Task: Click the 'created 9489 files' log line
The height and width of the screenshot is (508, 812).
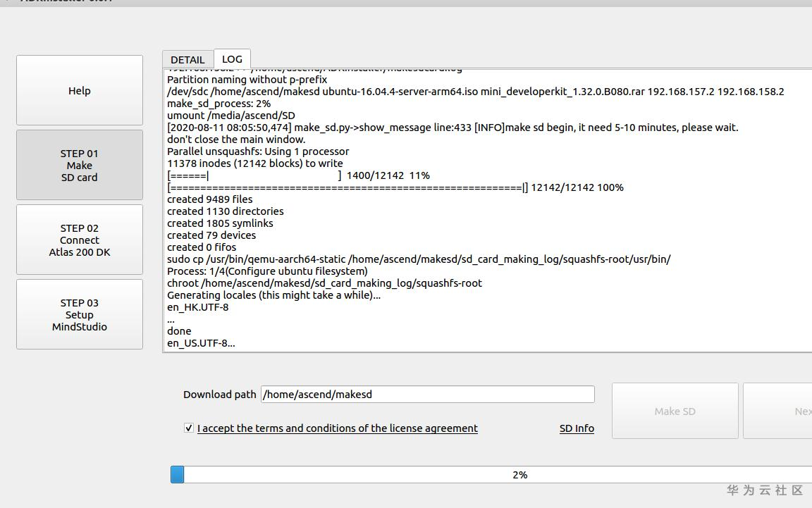Action: pos(210,199)
